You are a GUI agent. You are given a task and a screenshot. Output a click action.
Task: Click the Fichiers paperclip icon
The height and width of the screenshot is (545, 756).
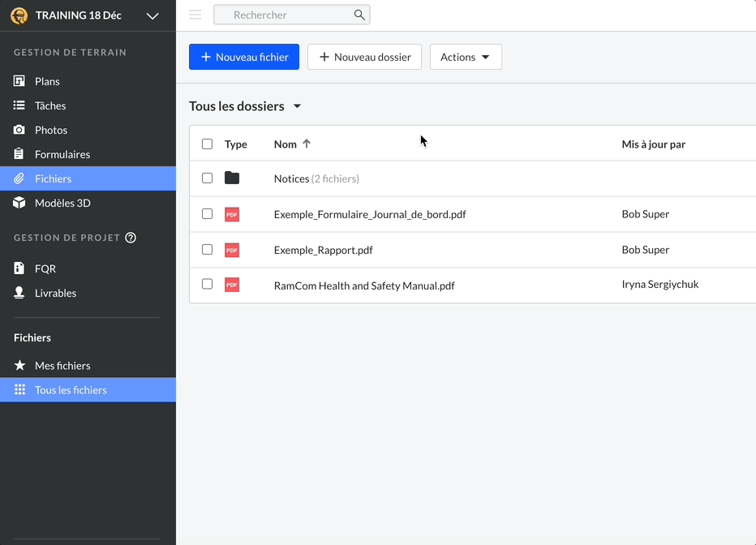[19, 178]
